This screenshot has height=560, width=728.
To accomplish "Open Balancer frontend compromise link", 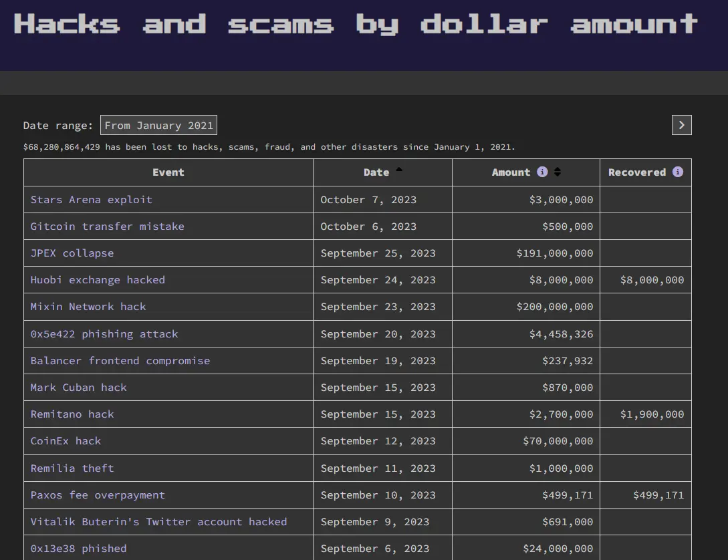I will click(120, 360).
